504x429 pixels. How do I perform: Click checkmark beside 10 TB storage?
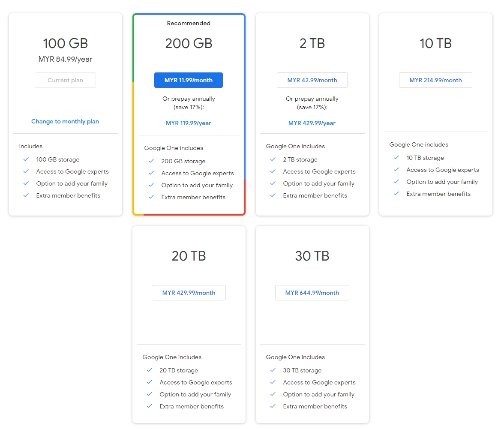click(x=396, y=158)
